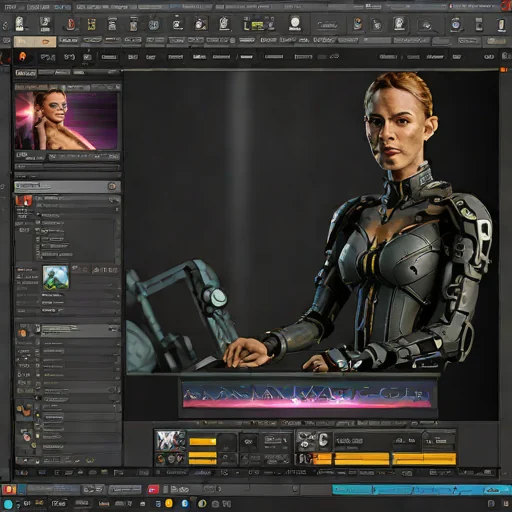Select the white round sphere toolbar icon
Screen dimensions: 512x512
[x=295, y=23]
